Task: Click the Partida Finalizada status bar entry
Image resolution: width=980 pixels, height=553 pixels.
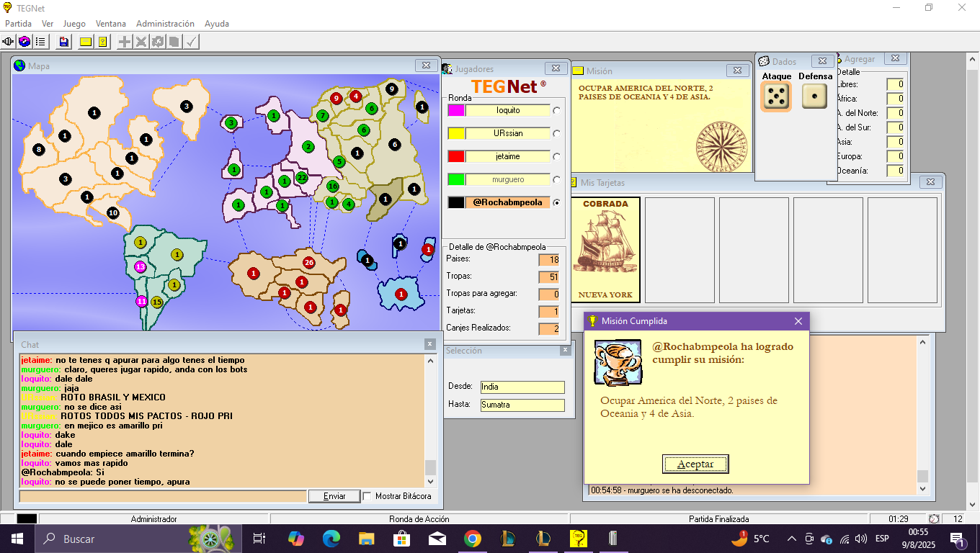Action: pyautogui.click(x=718, y=518)
